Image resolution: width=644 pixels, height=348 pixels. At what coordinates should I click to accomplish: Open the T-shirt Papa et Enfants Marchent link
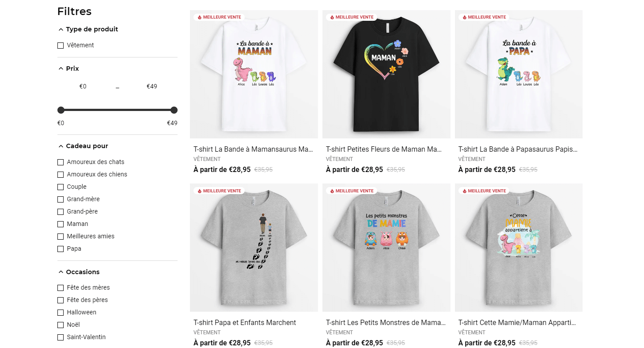pos(245,323)
